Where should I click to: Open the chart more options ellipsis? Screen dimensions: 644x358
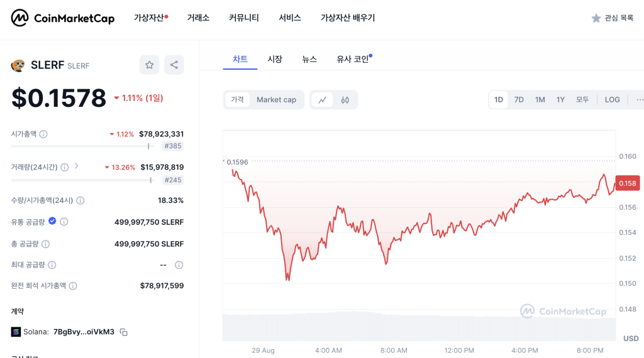click(639, 100)
